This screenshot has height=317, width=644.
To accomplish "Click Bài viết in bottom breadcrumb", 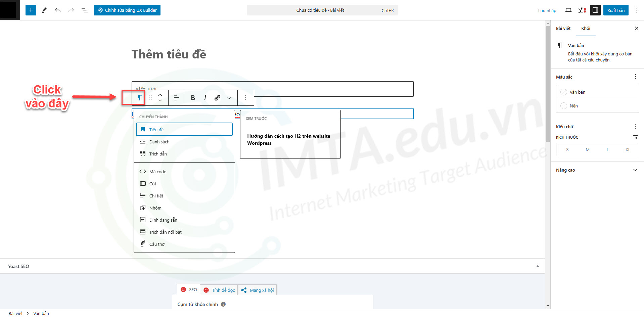I will 15,313.
